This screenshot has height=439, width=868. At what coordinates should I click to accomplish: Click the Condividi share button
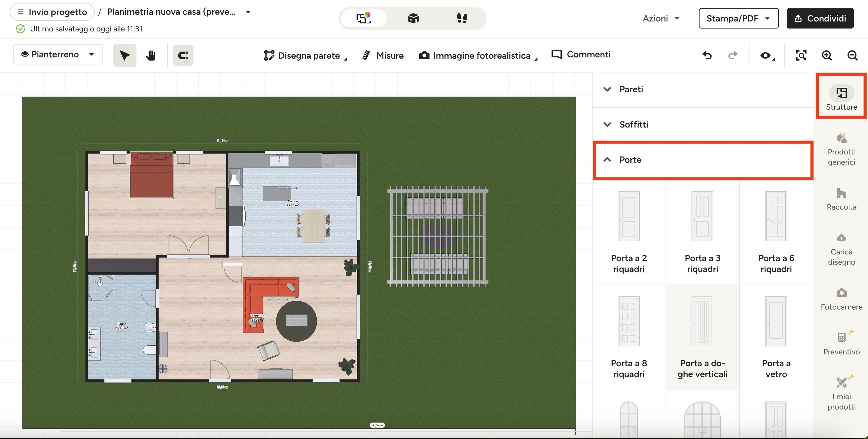[x=820, y=18]
